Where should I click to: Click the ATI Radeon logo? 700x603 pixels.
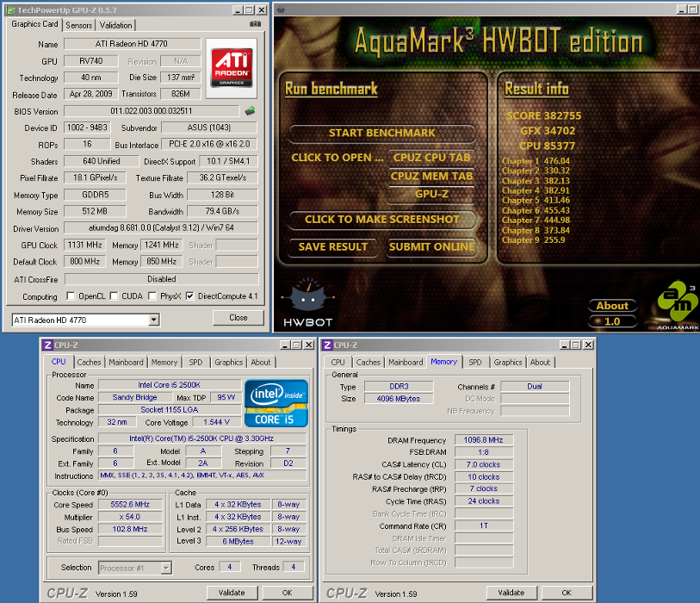click(x=232, y=68)
